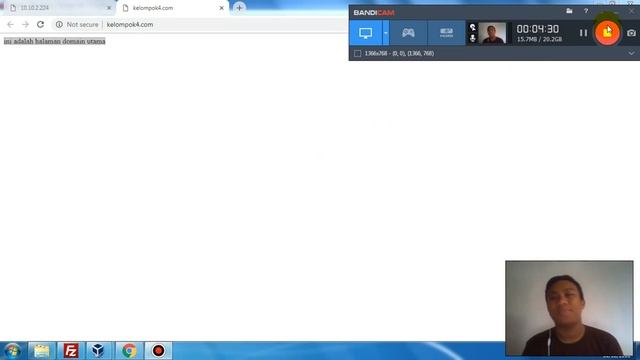Open File Explorer from taskbar

click(42, 351)
